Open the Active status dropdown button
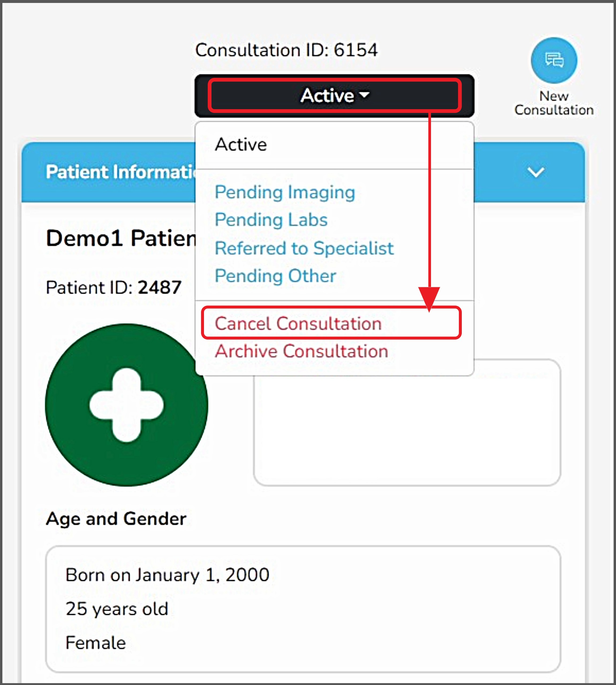The width and height of the screenshot is (616, 685). tap(334, 96)
